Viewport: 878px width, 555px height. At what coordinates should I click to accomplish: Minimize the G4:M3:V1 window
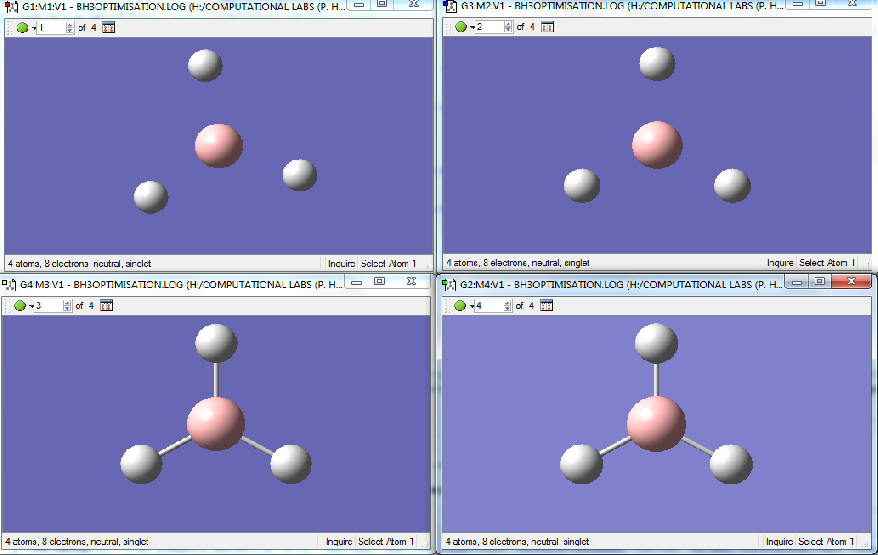click(356, 282)
